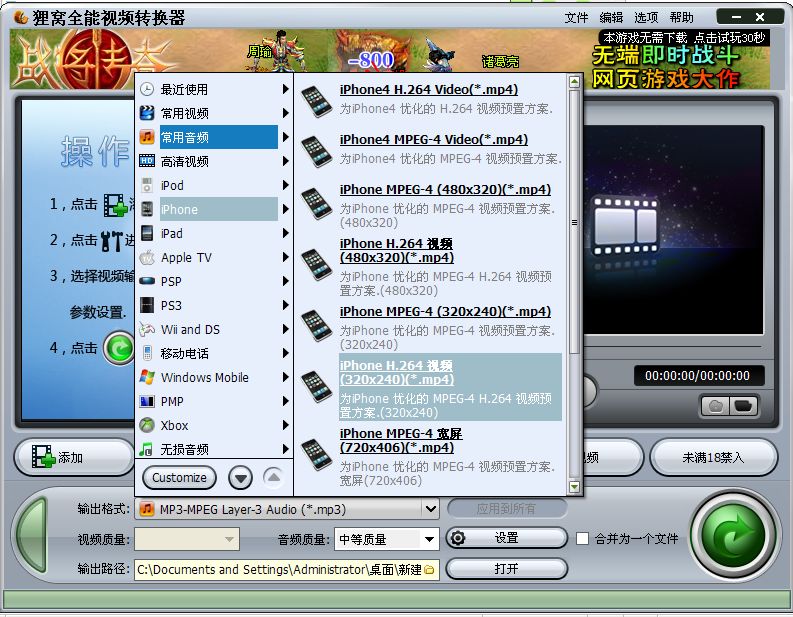
Task: Open the 帮助 menu
Action: click(681, 18)
